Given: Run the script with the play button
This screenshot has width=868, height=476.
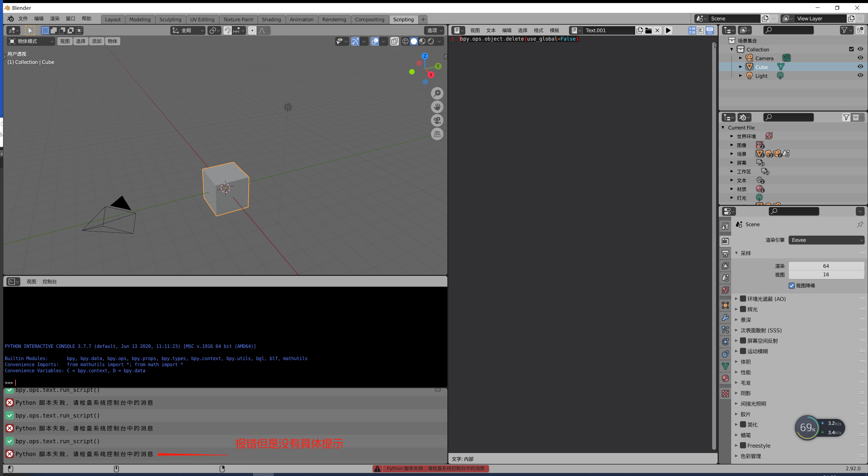Looking at the screenshot, I should click(668, 30).
